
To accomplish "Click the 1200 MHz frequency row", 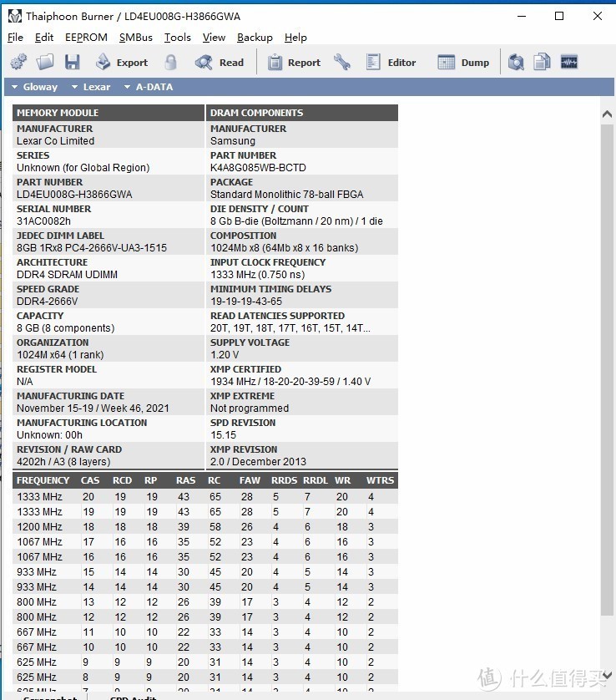I will click(205, 527).
